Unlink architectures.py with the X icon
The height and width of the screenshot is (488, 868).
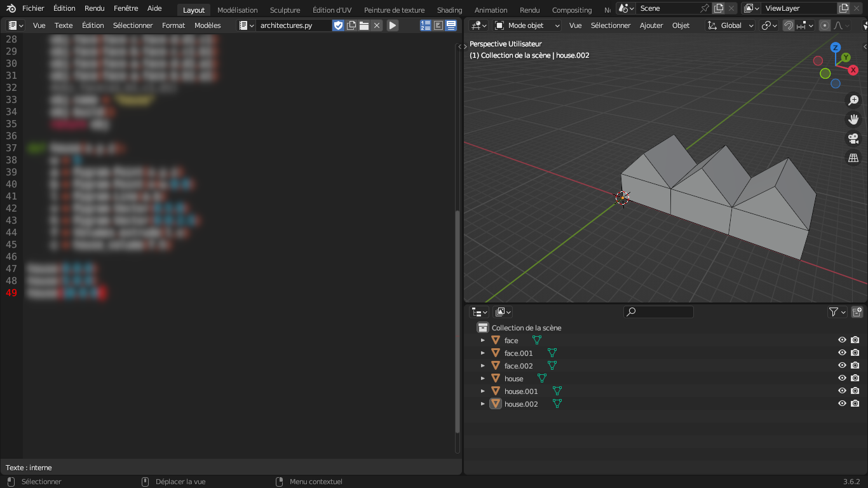click(377, 25)
